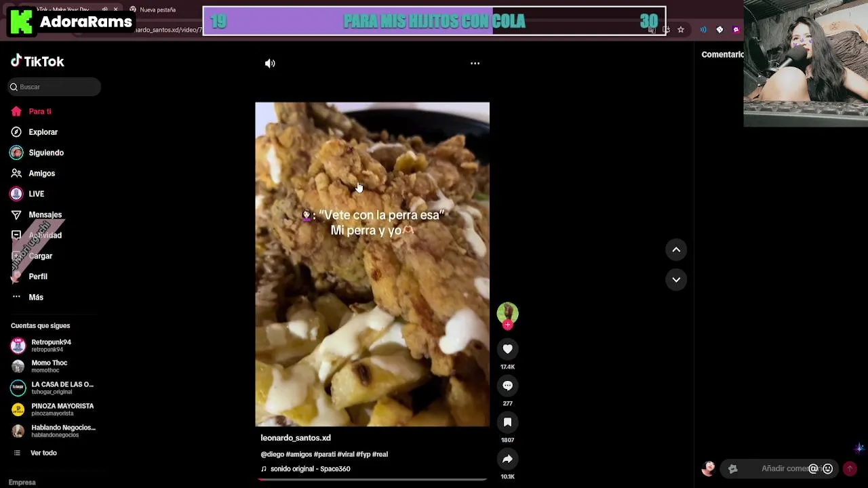Open the three-dot video options menu
This screenshot has height=488, width=868.
tap(475, 63)
